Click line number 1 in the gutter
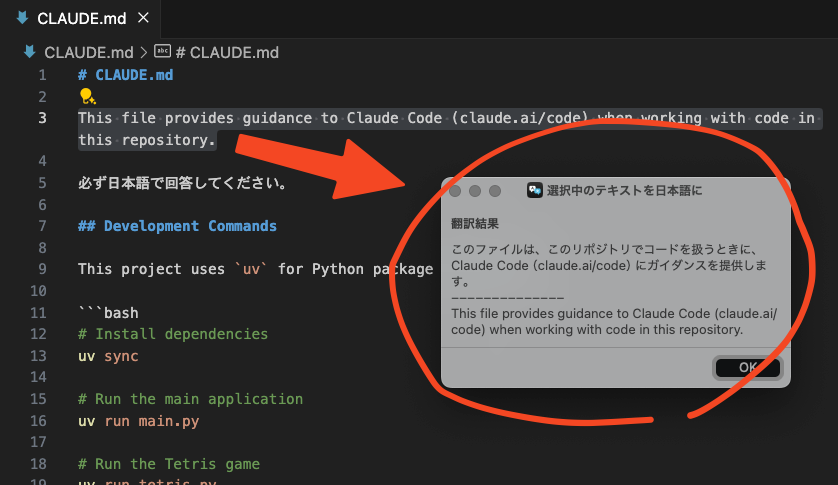This screenshot has height=485, width=838. (x=42, y=75)
